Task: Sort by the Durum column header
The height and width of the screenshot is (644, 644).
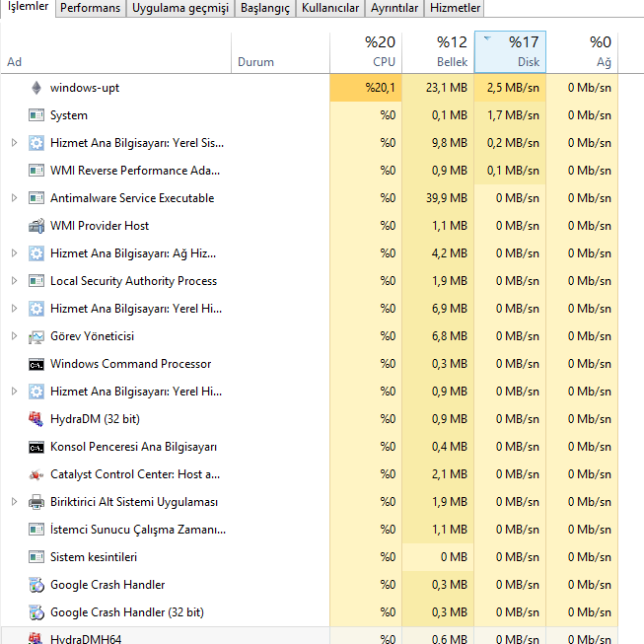Action: click(280, 52)
